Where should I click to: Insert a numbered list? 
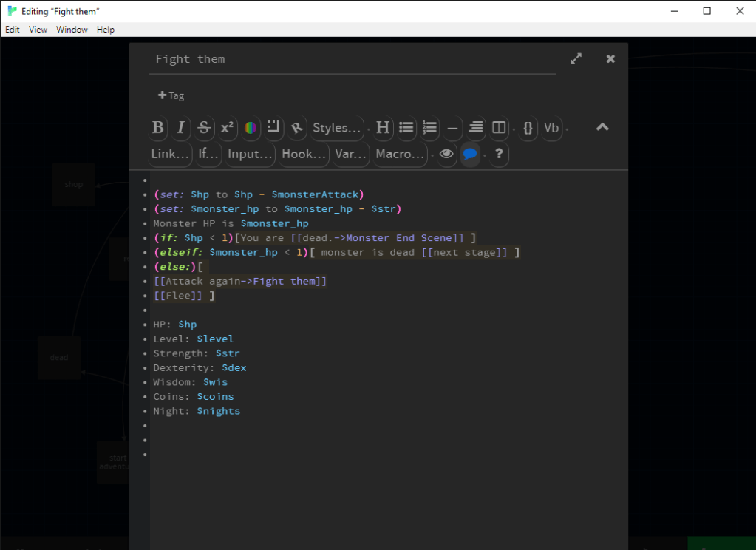(429, 128)
